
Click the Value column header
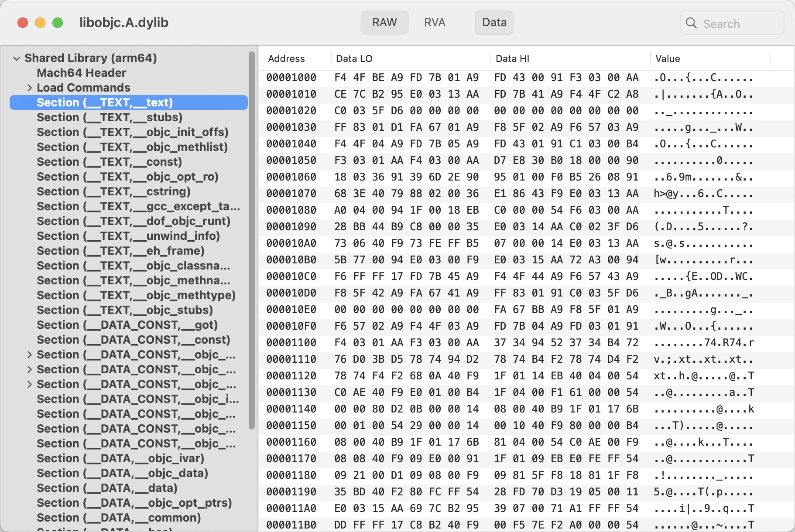click(668, 58)
